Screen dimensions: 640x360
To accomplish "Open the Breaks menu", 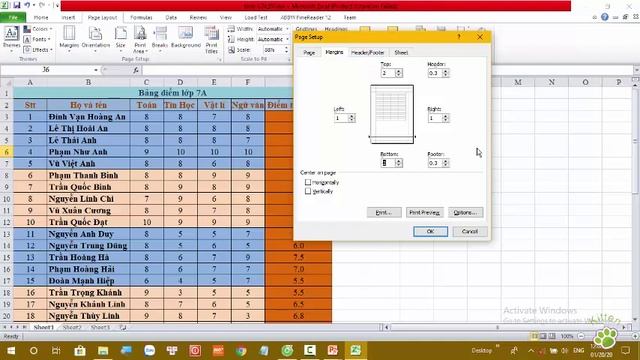I will tap(160, 39).
